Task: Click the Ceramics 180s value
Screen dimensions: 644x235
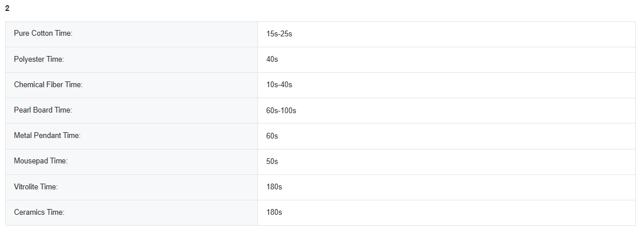Action: click(x=274, y=212)
